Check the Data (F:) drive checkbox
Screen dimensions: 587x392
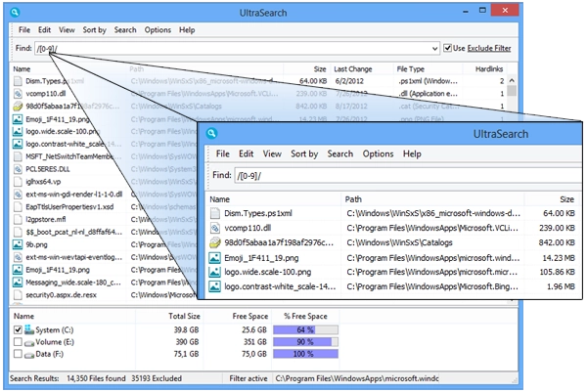point(18,354)
